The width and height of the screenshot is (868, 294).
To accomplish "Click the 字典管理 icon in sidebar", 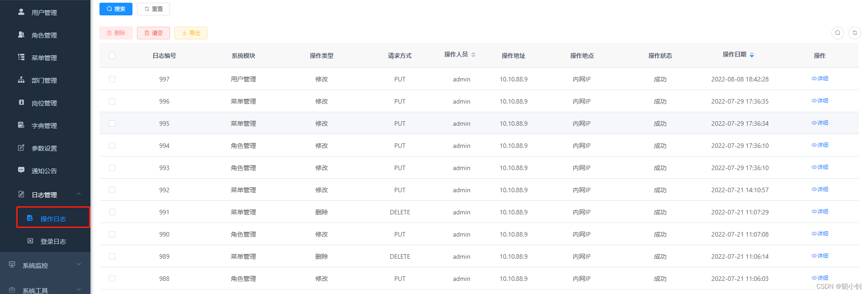I will (21, 125).
